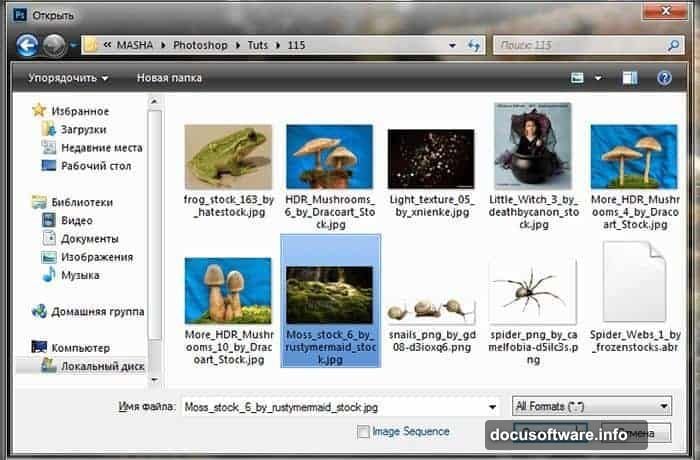Image resolution: width=700 pixels, height=460 pixels.
Task: Open the Загрузки folder in sidebar
Action: [86, 128]
